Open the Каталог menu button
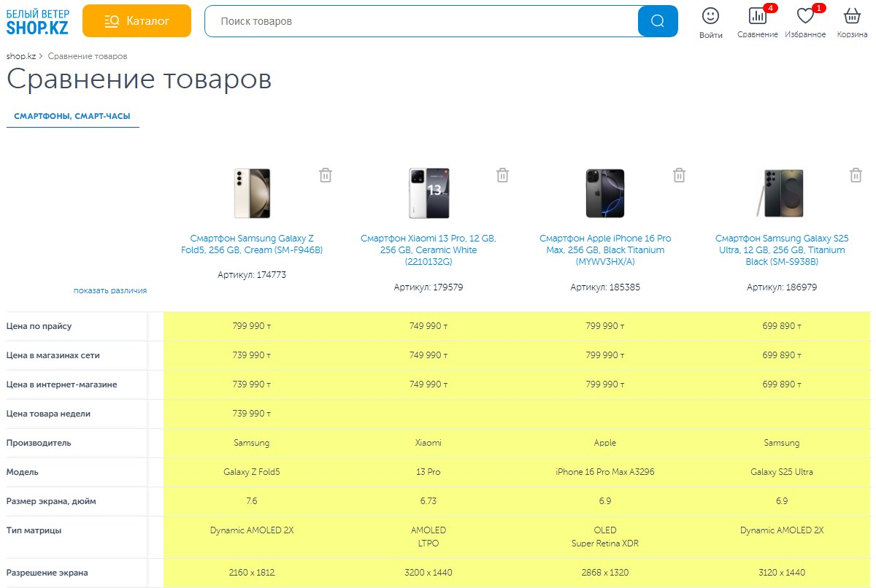The width and height of the screenshot is (876, 588). pyautogui.click(x=137, y=21)
